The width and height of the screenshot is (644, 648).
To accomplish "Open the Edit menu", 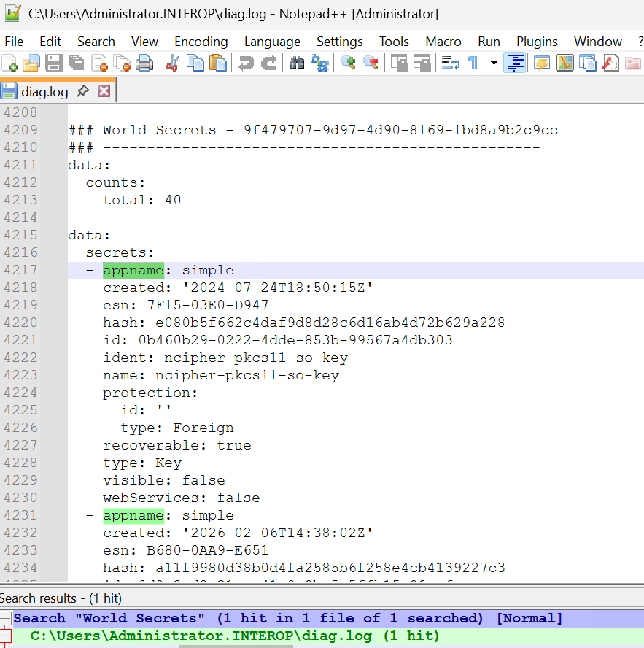I will click(x=50, y=42).
